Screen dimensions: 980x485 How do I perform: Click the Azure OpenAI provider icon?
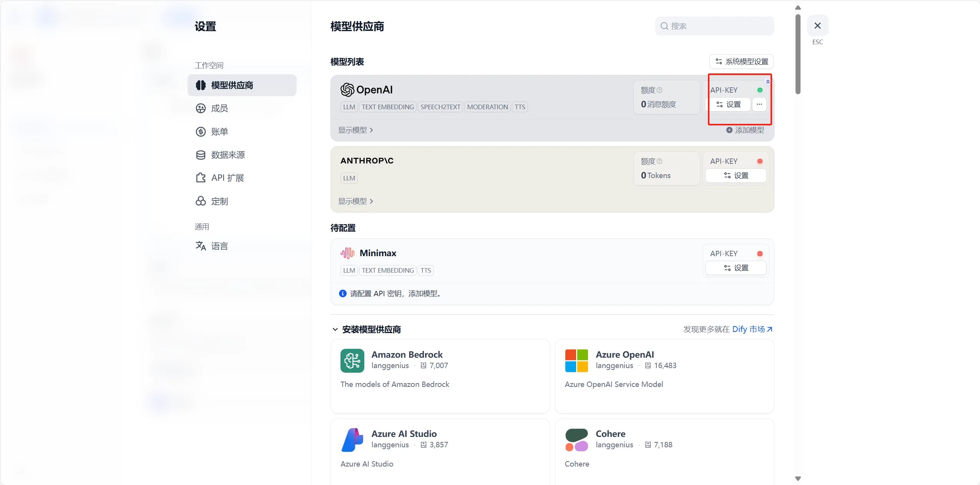coord(576,360)
